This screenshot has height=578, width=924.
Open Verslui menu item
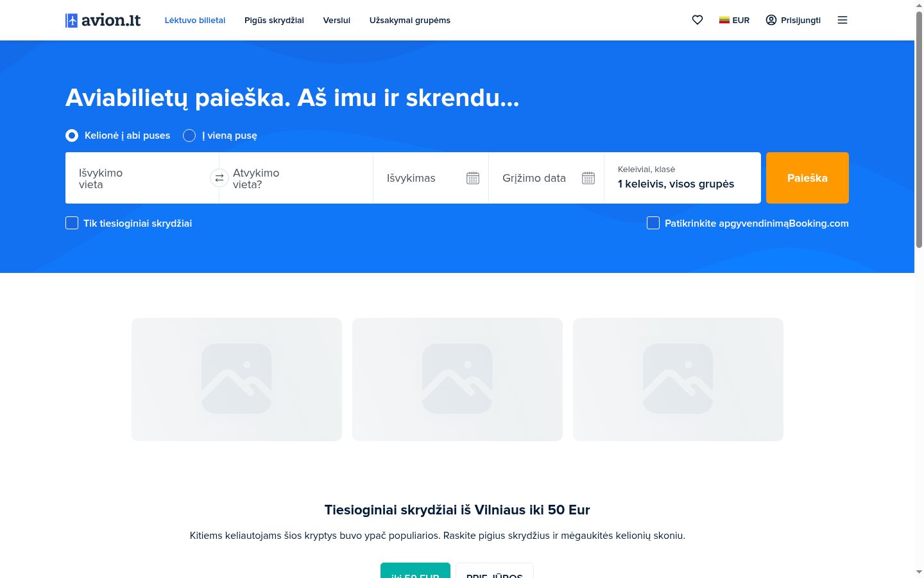[x=337, y=20]
